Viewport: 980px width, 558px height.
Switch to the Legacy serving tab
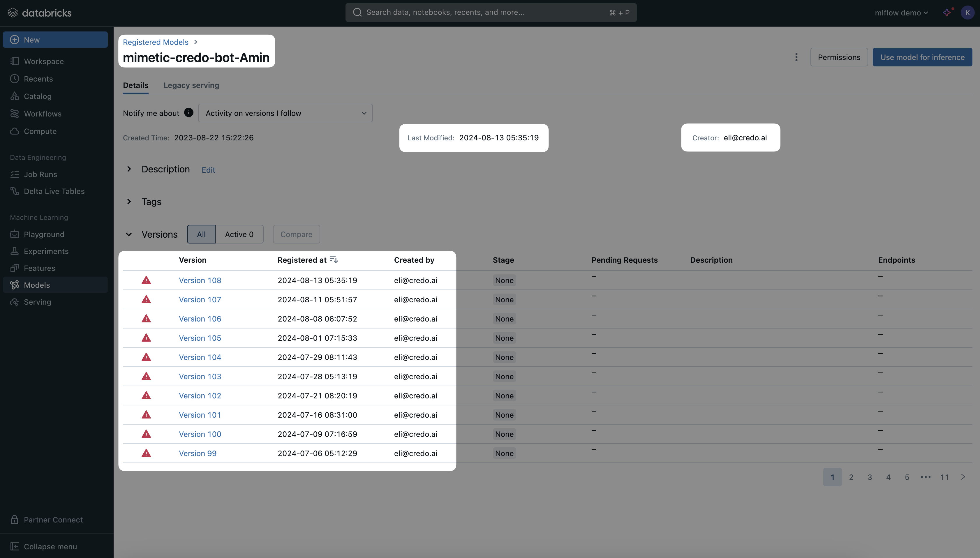[x=191, y=85]
